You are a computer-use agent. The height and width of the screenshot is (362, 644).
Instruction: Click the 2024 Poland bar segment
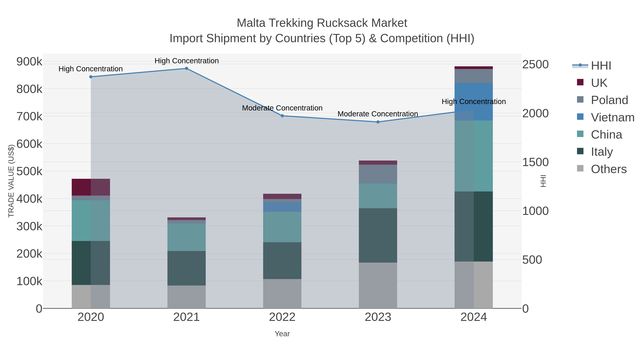pos(474,76)
